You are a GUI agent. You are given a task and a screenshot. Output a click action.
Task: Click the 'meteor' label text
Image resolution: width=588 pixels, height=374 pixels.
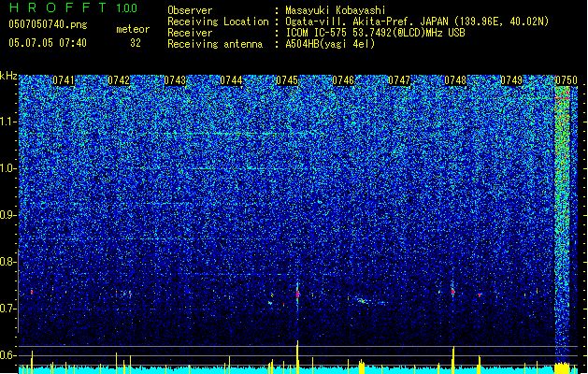(x=133, y=29)
